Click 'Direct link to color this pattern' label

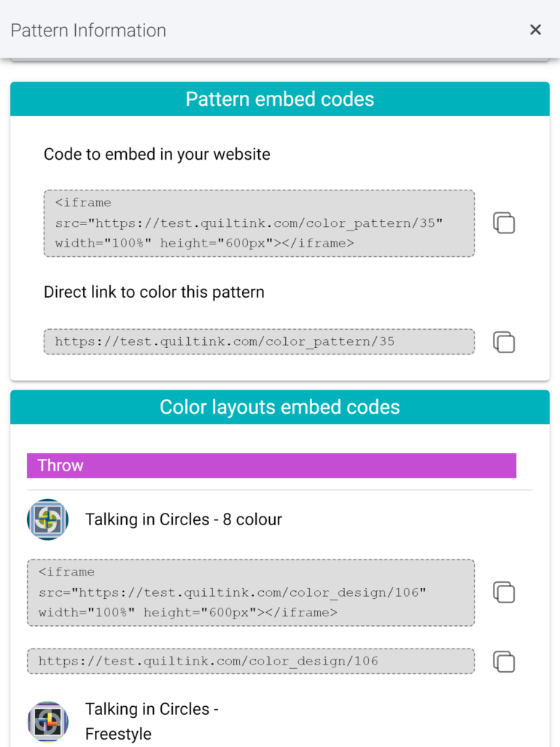tap(155, 292)
